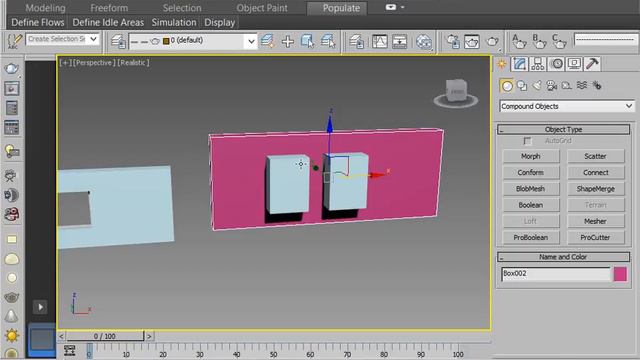Click the light bulb icon in left toolbar
Image resolution: width=640 pixels, height=360 pixels.
[11, 151]
